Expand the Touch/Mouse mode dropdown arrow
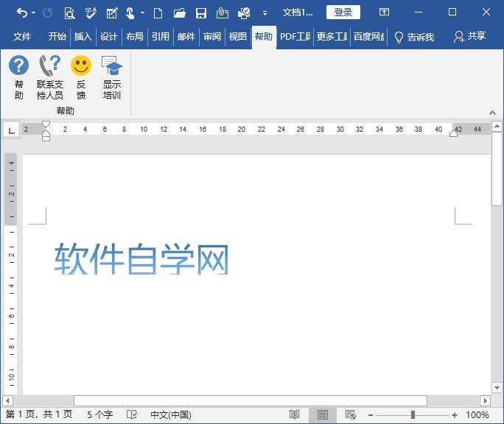The image size is (504, 424). [142, 13]
